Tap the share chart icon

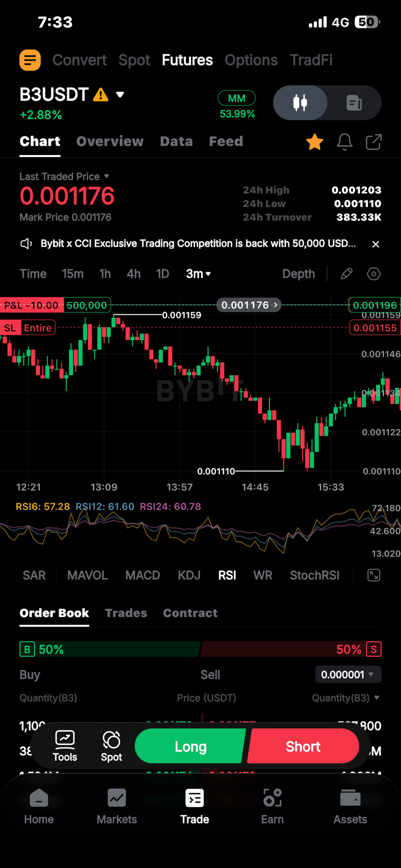coord(373,142)
